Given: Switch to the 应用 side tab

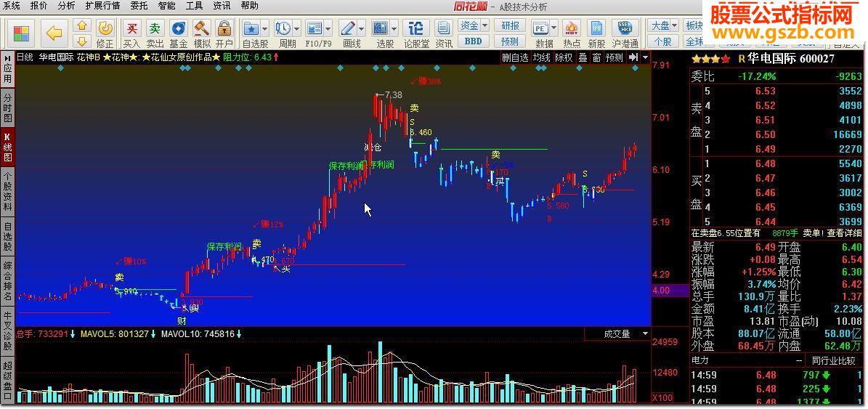Looking at the screenshot, I should click(8, 69).
